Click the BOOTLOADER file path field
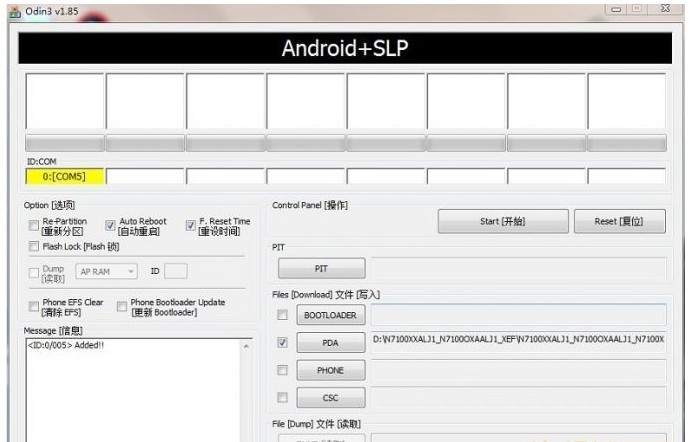Viewport: 699px width, 442px height. point(519,315)
